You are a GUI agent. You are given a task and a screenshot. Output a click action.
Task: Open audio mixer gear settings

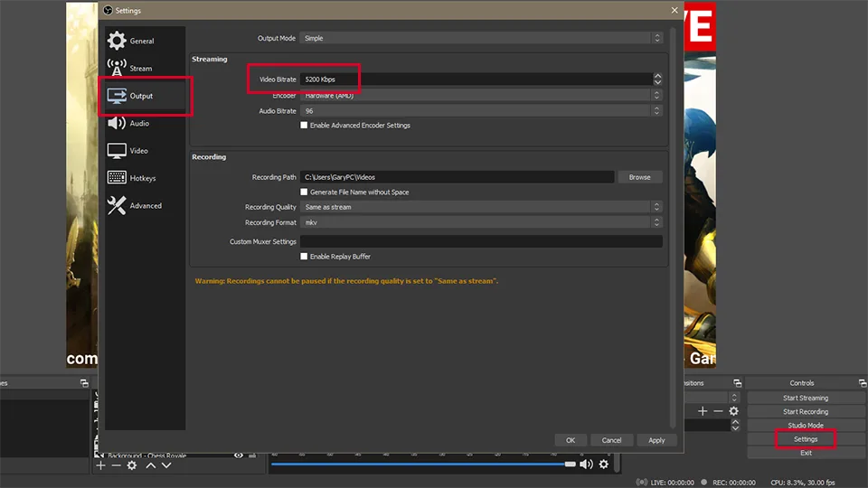pos(604,465)
